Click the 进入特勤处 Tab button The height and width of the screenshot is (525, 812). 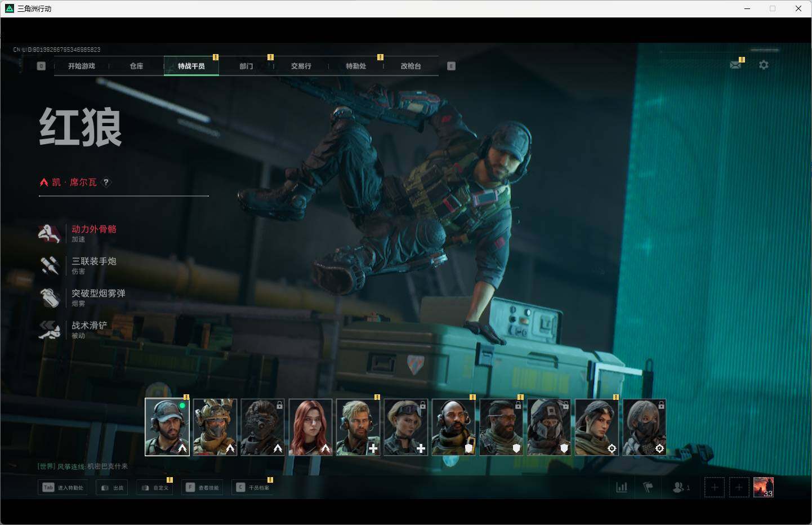63,487
